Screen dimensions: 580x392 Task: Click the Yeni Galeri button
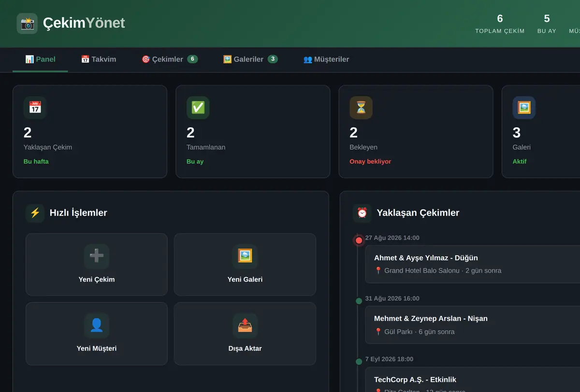[x=245, y=264]
